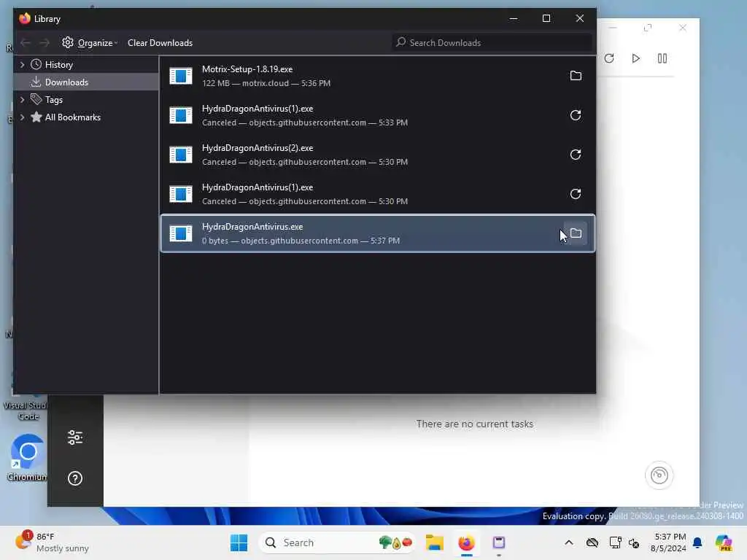Image resolution: width=747 pixels, height=560 pixels.
Task: Open containing folder for Motrix-Setup-1.8.19.exe
Action: tap(576, 76)
